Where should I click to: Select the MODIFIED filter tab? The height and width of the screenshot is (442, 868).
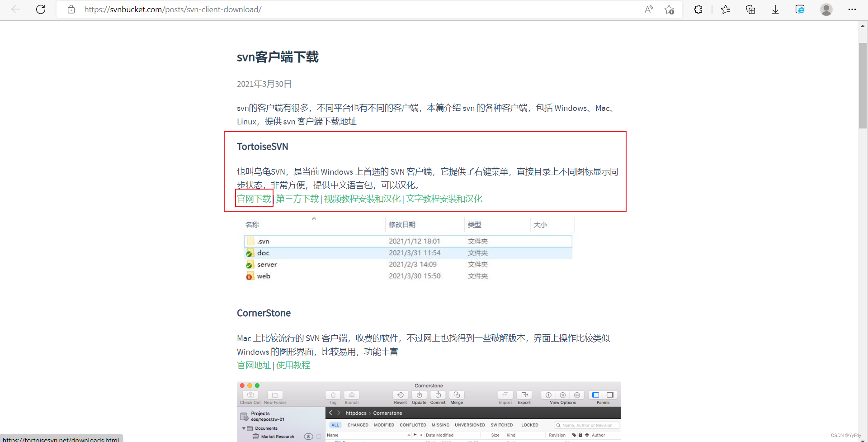click(384, 425)
